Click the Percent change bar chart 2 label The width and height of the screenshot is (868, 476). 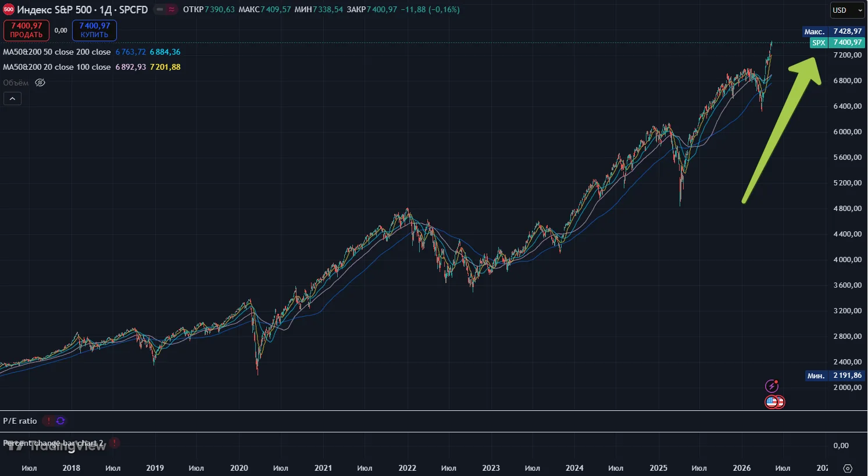pyautogui.click(x=53, y=443)
